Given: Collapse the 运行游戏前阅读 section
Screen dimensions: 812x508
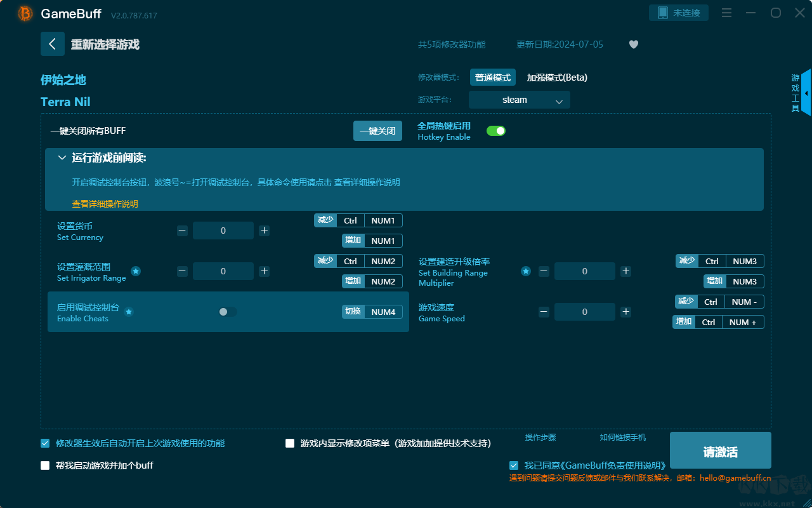Looking at the screenshot, I should 62,158.
